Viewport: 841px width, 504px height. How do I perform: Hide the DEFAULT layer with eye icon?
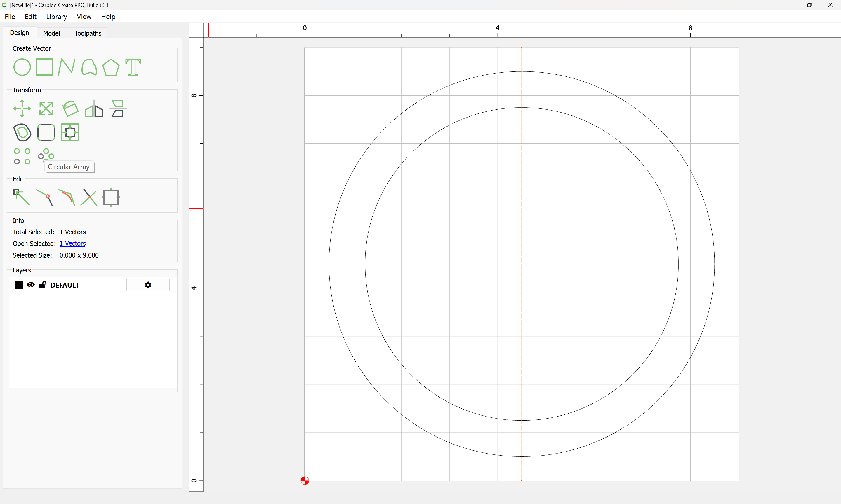[x=31, y=285]
